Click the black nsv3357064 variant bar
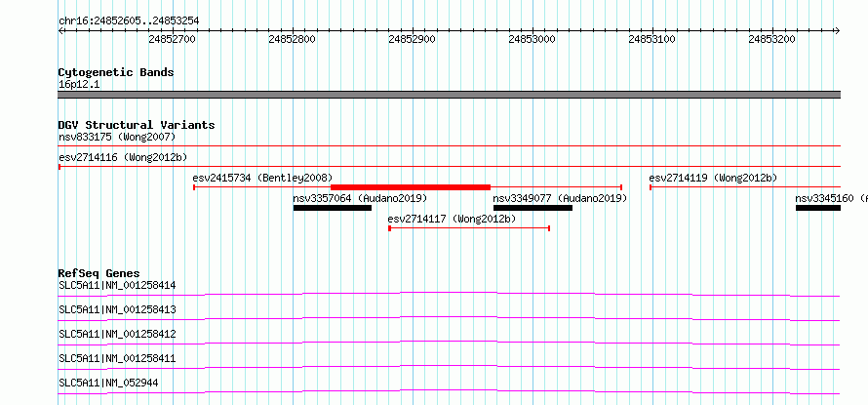The width and height of the screenshot is (868, 405). pos(333,208)
